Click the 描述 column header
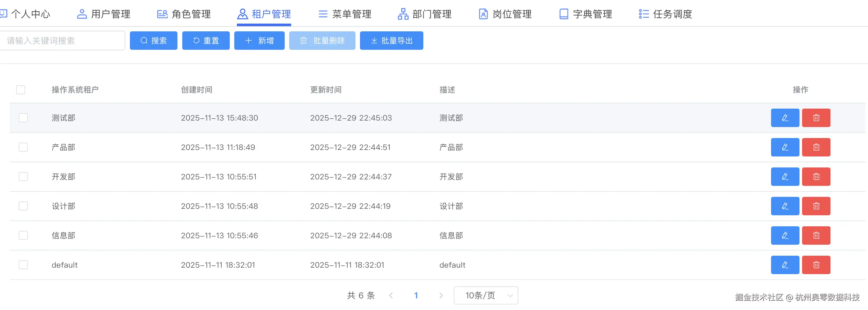This screenshot has width=868, height=310. tap(447, 90)
